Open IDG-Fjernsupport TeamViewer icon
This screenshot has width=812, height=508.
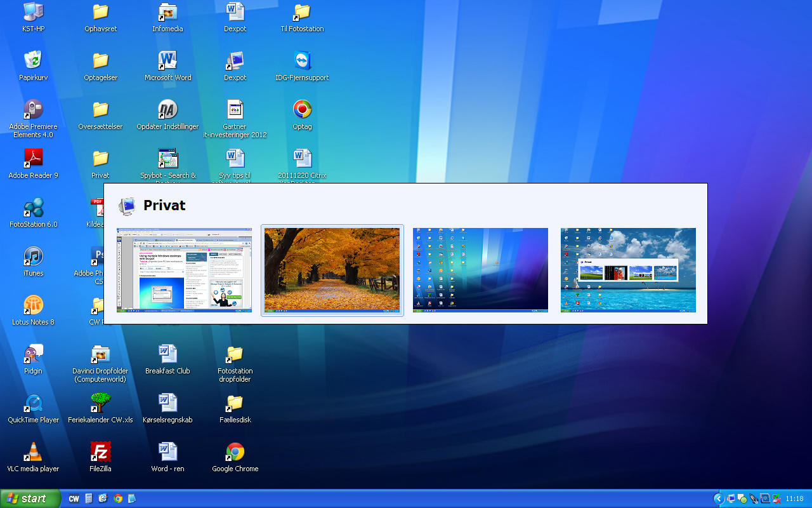302,61
